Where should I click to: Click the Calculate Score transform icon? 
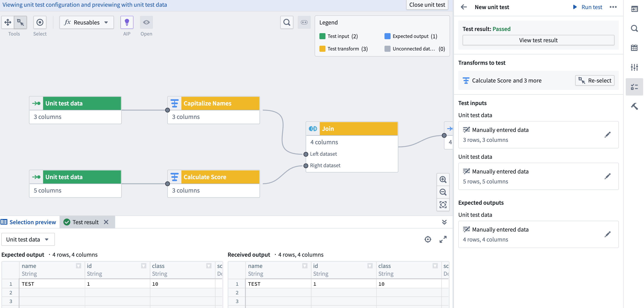point(174,177)
